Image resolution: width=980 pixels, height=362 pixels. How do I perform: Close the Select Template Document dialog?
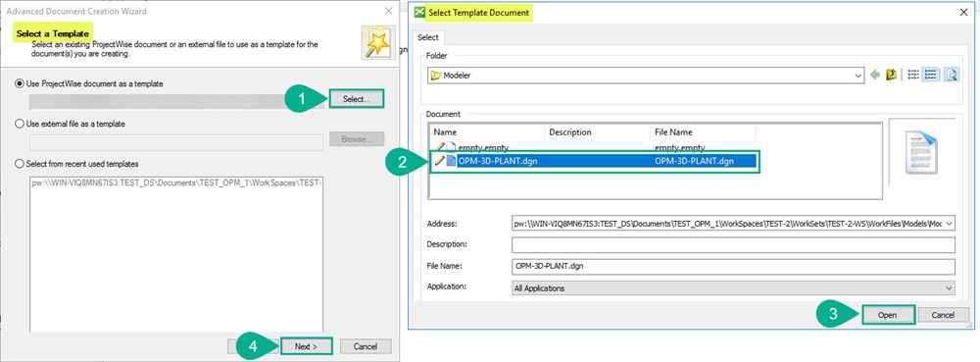click(962, 12)
